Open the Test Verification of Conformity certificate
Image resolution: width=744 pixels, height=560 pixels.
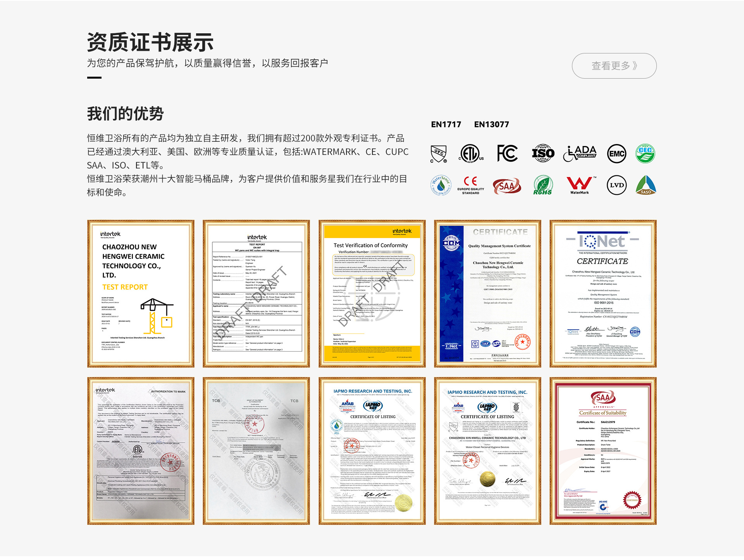pos(372,294)
